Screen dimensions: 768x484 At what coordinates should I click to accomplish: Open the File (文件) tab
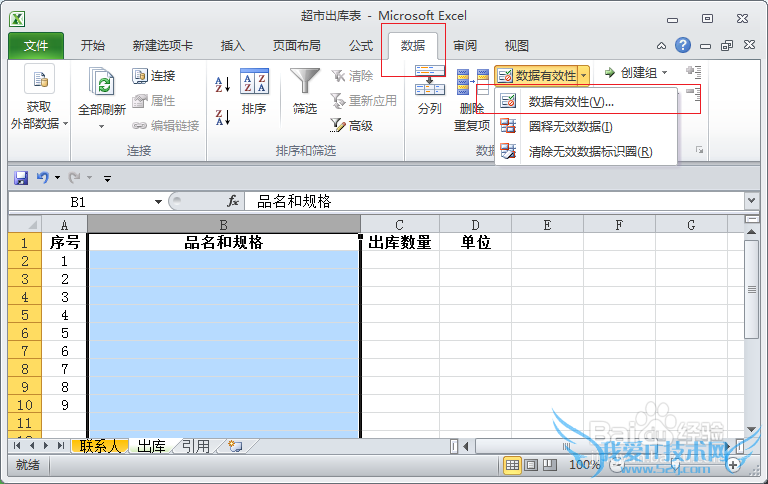pyautogui.click(x=36, y=46)
